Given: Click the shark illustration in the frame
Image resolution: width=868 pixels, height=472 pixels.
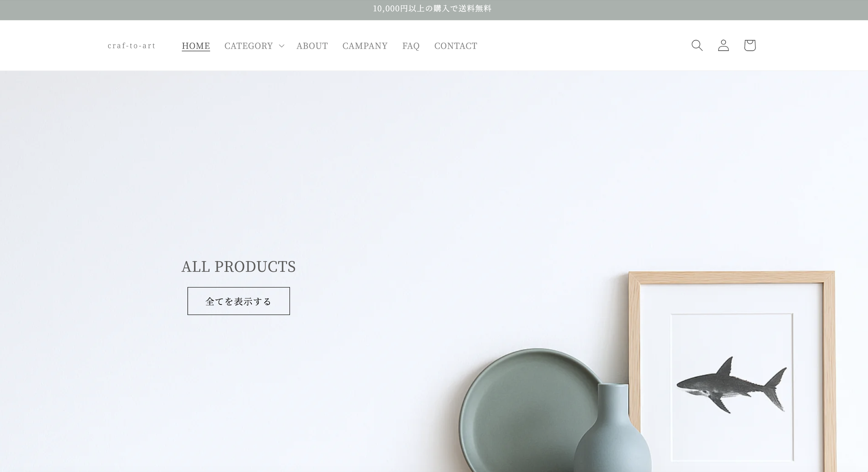Looking at the screenshot, I should pyautogui.click(x=732, y=385).
